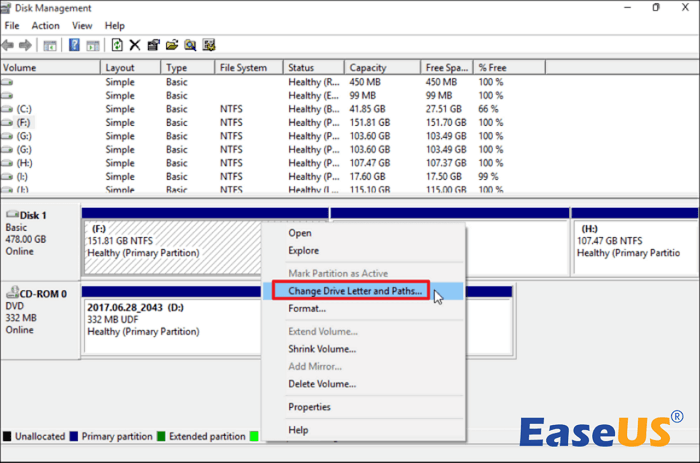
Task: Open the View menu
Action: 82,25
